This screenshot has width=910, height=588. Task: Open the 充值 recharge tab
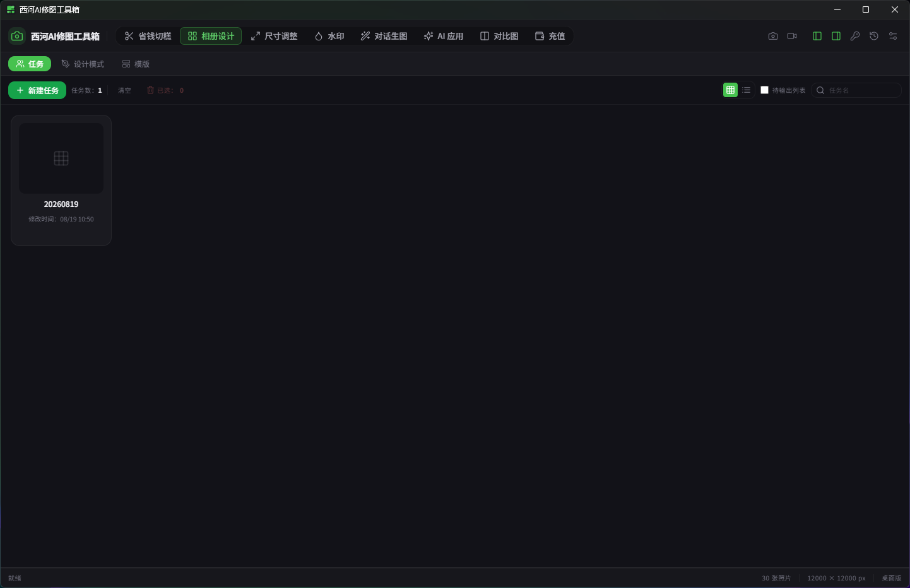coord(550,36)
